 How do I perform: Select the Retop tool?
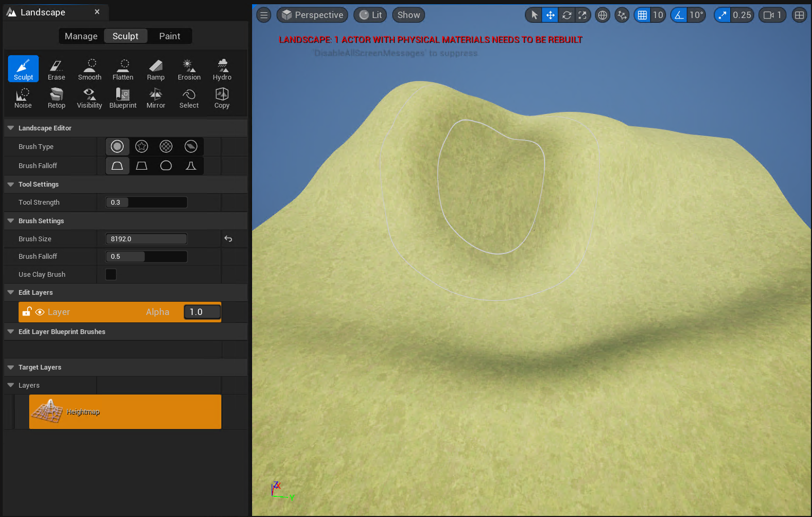56,98
